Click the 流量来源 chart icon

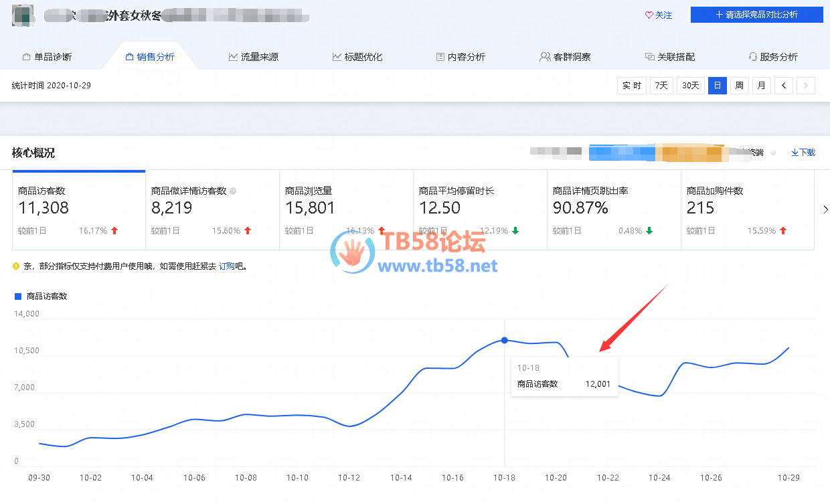point(233,57)
